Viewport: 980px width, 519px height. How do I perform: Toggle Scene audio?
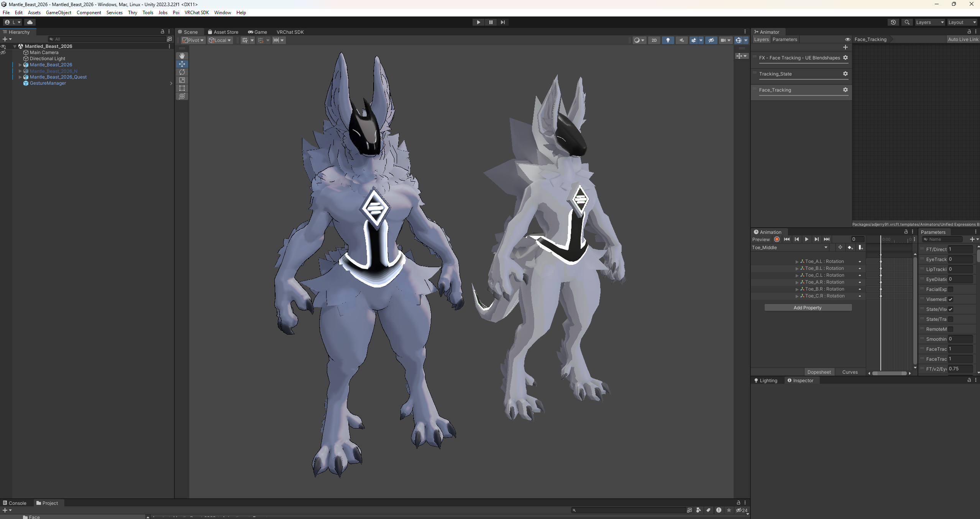pos(682,40)
